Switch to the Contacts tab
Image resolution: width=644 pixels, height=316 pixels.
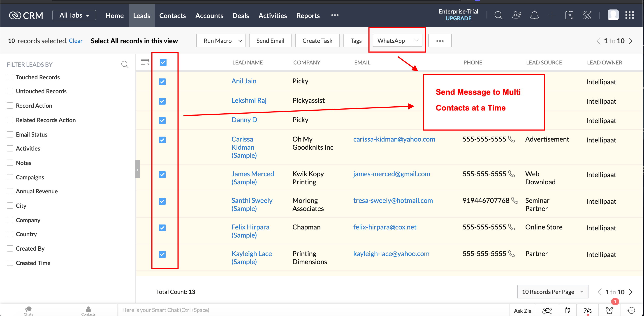point(172,16)
